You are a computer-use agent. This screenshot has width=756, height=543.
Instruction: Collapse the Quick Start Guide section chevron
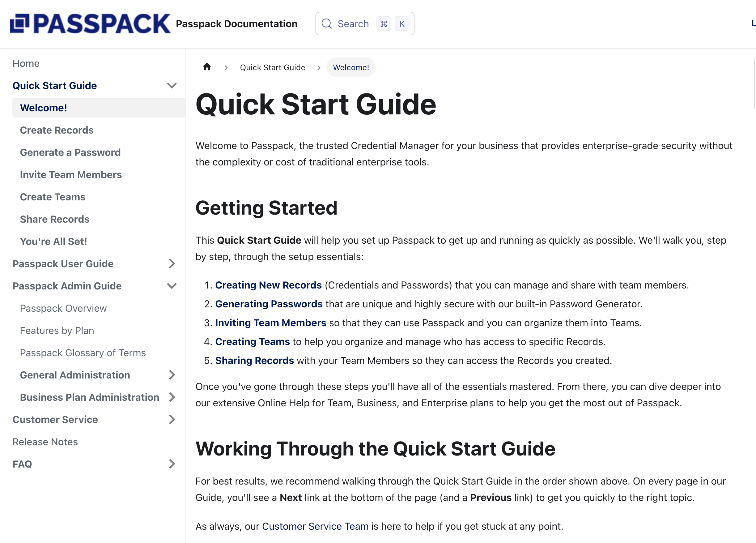pyautogui.click(x=172, y=85)
